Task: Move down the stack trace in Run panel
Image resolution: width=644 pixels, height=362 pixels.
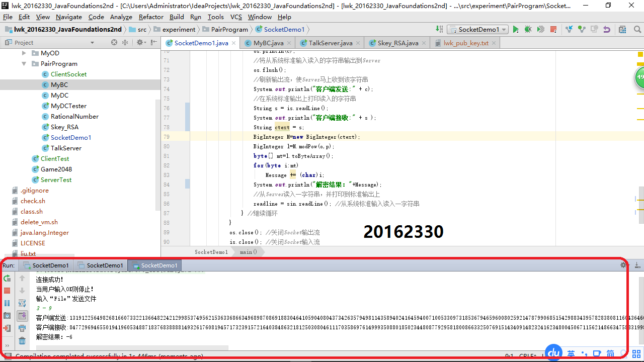Action: (22, 291)
